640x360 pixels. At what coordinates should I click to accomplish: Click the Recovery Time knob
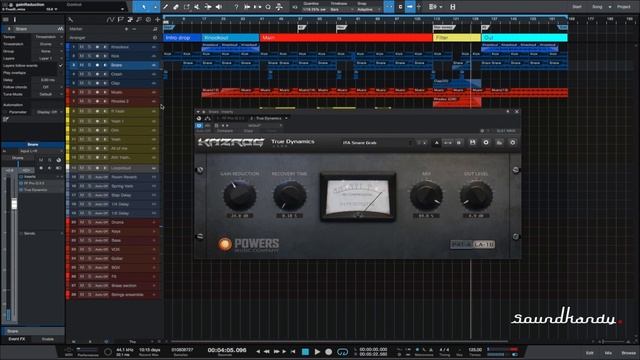tap(289, 196)
